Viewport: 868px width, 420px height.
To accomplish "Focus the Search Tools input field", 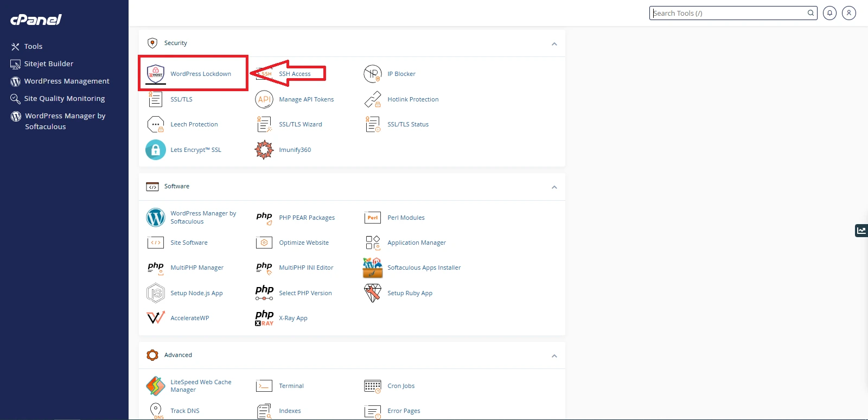I will pos(728,13).
